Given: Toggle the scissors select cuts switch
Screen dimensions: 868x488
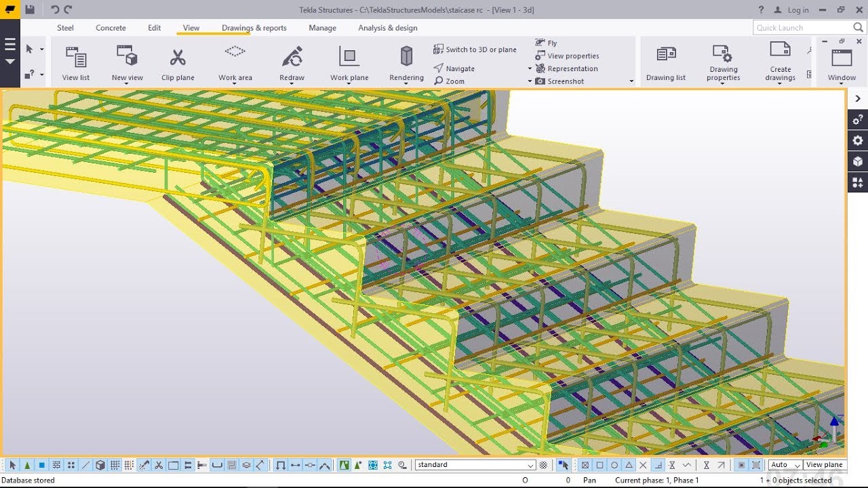Looking at the screenshot, I should (159, 465).
